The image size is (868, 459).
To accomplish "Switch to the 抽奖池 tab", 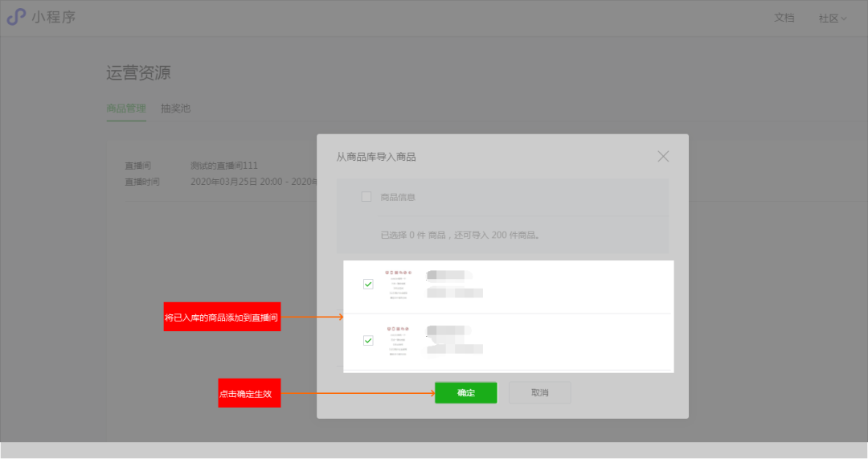I will pos(175,109).
